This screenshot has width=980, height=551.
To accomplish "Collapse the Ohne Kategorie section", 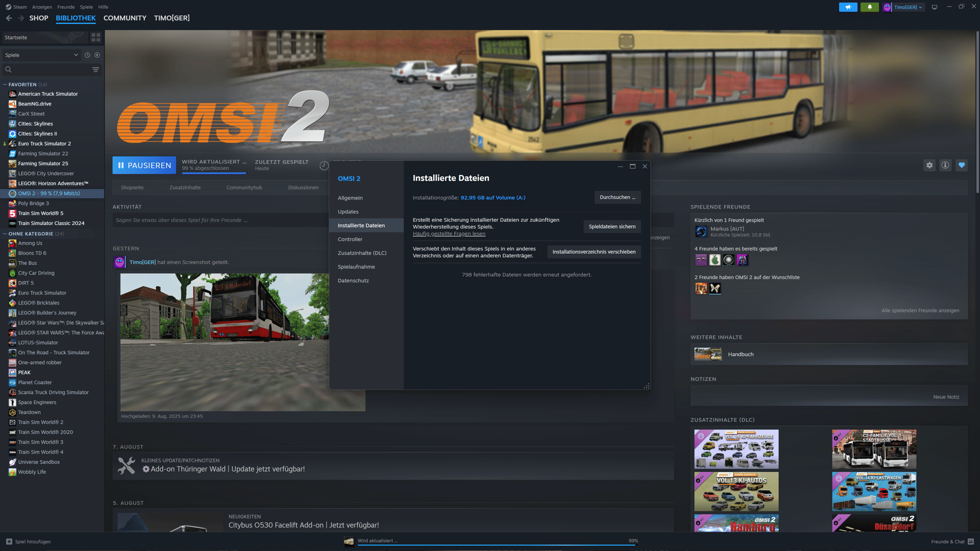I will click(5, 234).
